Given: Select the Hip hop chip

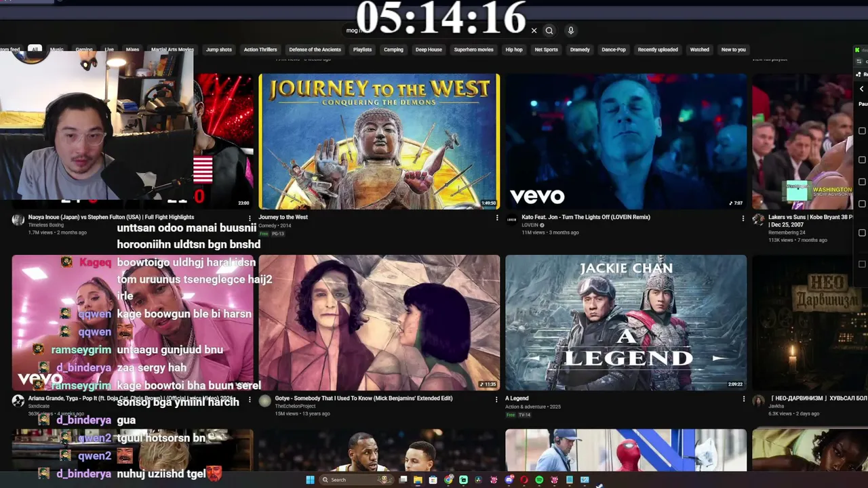Looking at the screenshot, I should pyautogui.click(x=514, y=49).
